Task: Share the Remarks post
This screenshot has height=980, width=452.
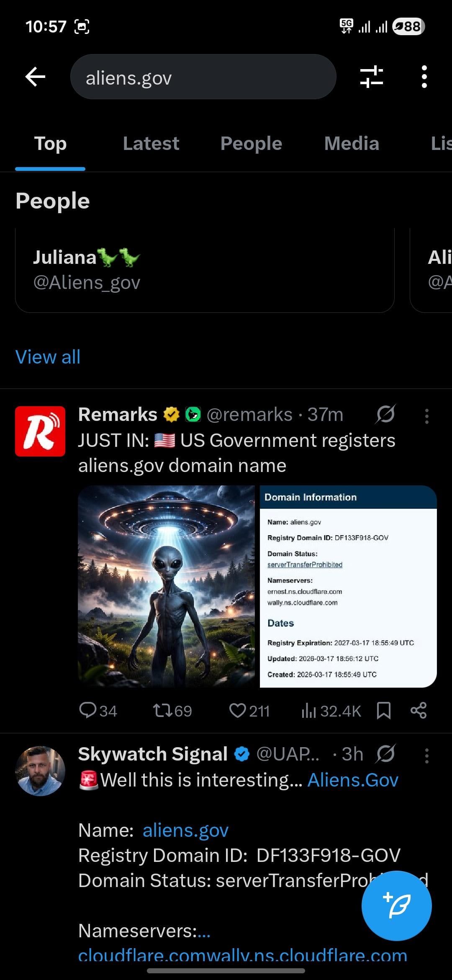Action: pos(419,711)
